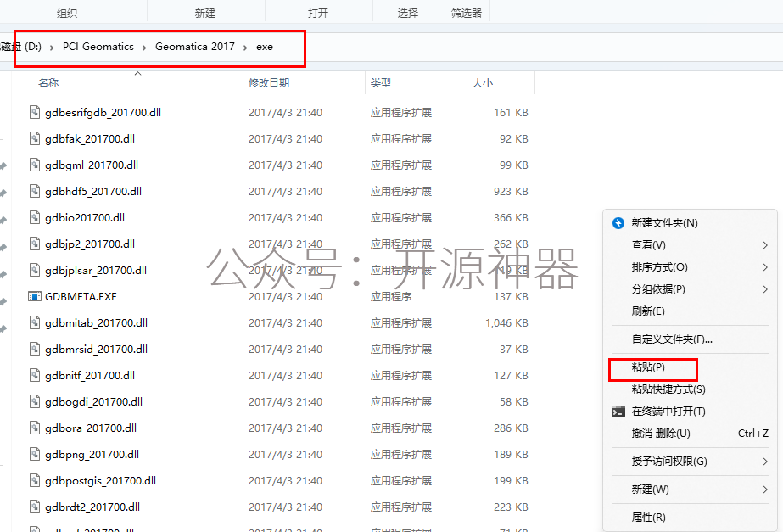Viewport: 783px width, 532px height.
Task: Click the 286 KB size of gdbora_201700.dll
Action: coord(511,428)
